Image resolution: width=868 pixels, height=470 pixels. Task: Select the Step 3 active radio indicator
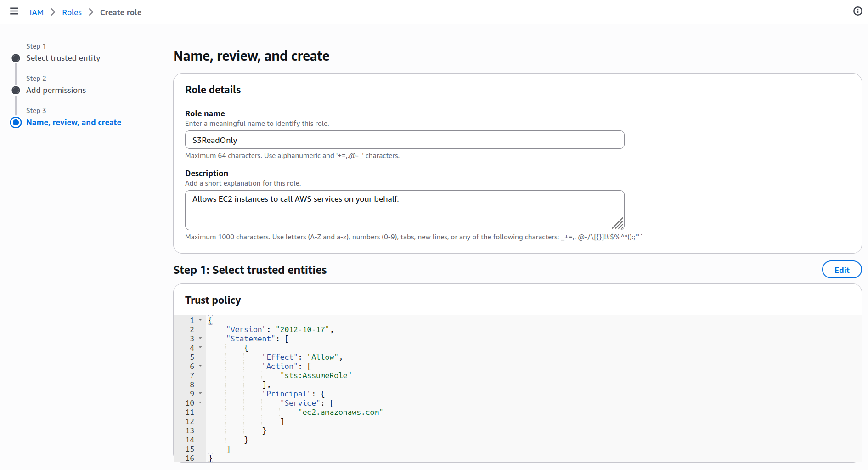coord(16,123)
